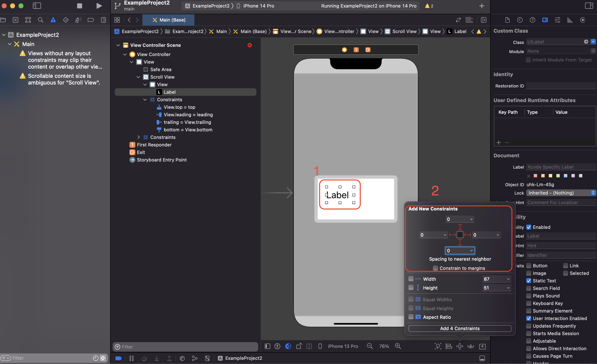Open the Align constraints tool
The image size is (597, 364).
click(x=449, y=346)
